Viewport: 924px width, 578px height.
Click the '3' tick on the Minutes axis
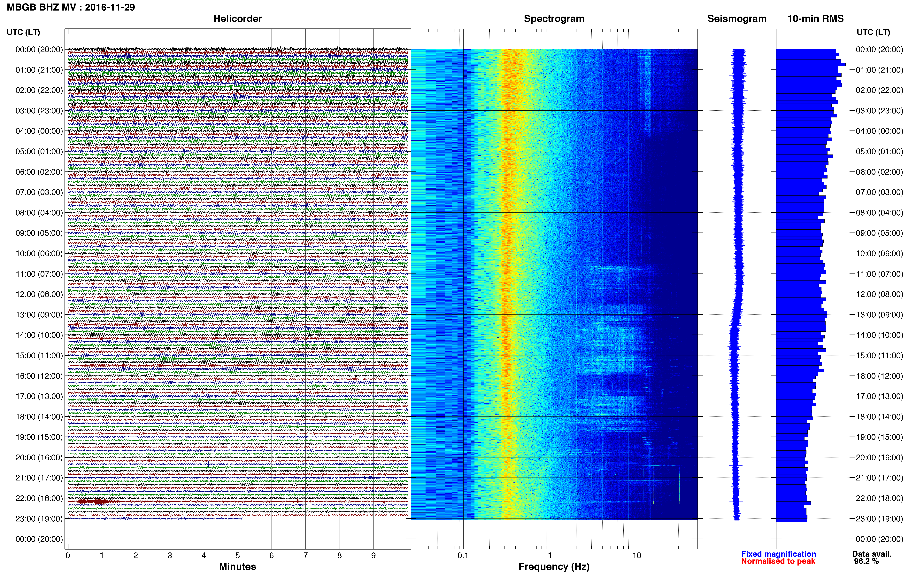[170, 555]
